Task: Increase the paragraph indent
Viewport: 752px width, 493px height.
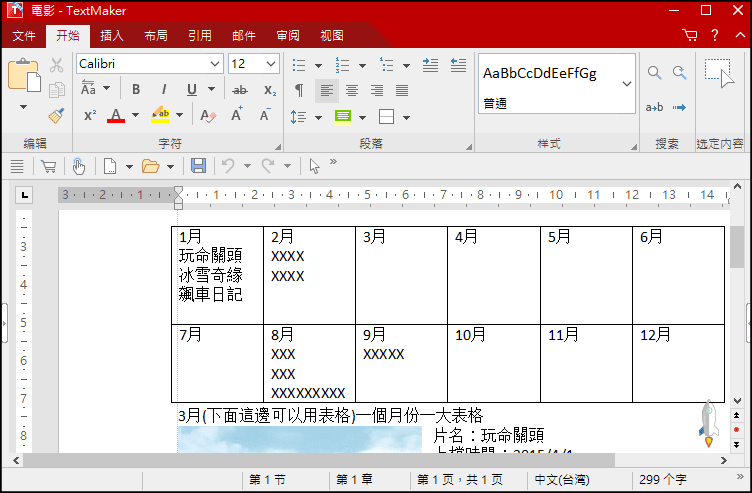Action: [431, 64]
